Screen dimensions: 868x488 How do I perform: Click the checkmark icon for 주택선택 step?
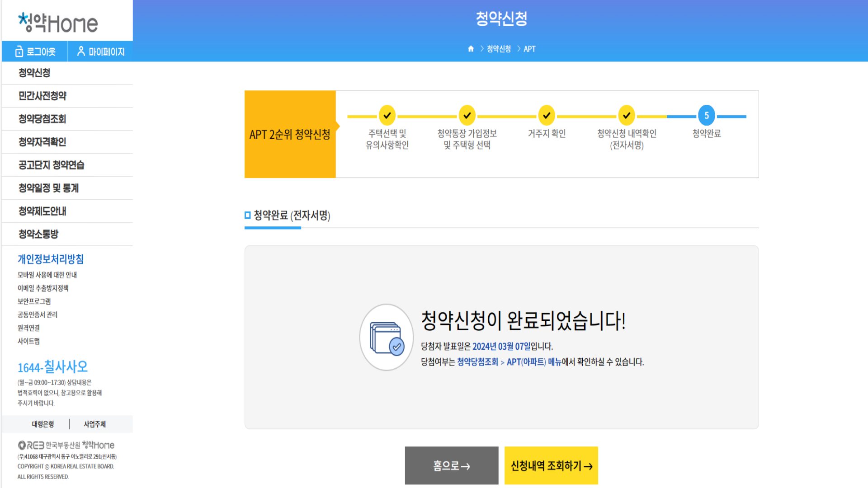[x=387, y=115]
